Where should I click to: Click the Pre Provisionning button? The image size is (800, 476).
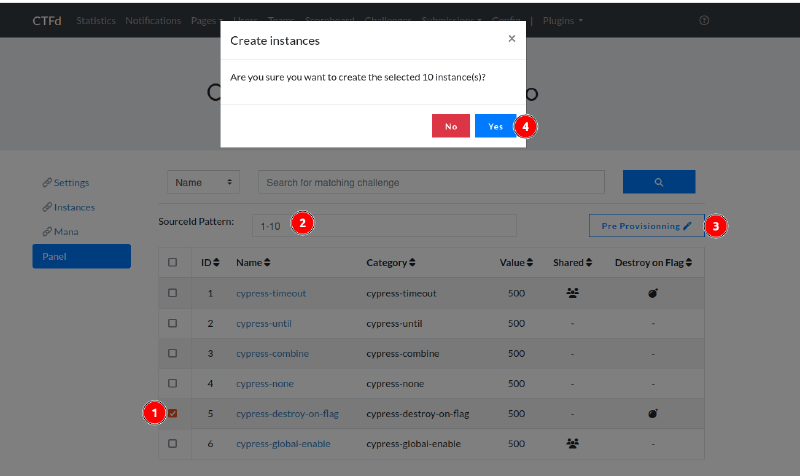point(646,226)
